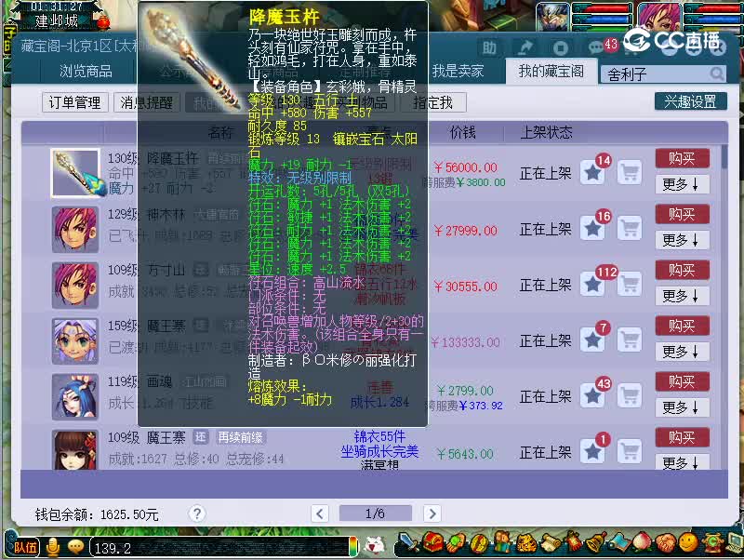Add ¥27999 神木林 listing to cart
This screenshot has width=744, height=560.
point(630,228)
